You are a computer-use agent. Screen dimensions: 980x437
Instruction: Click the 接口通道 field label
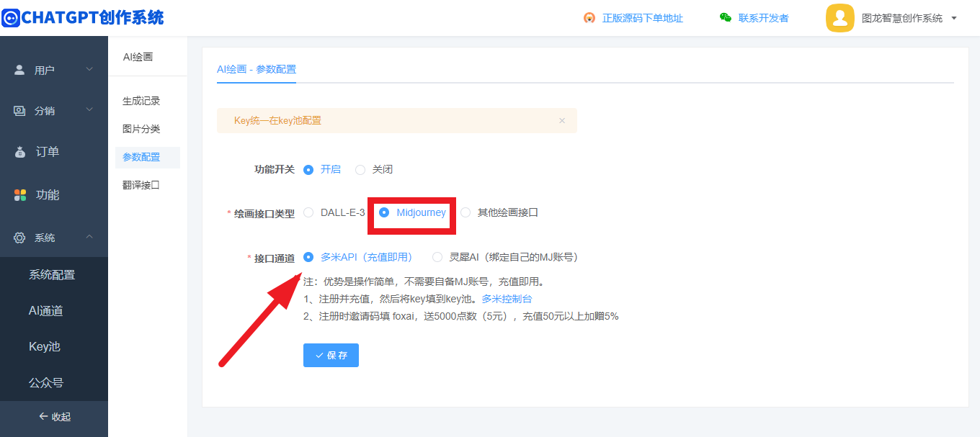[275, 258]
